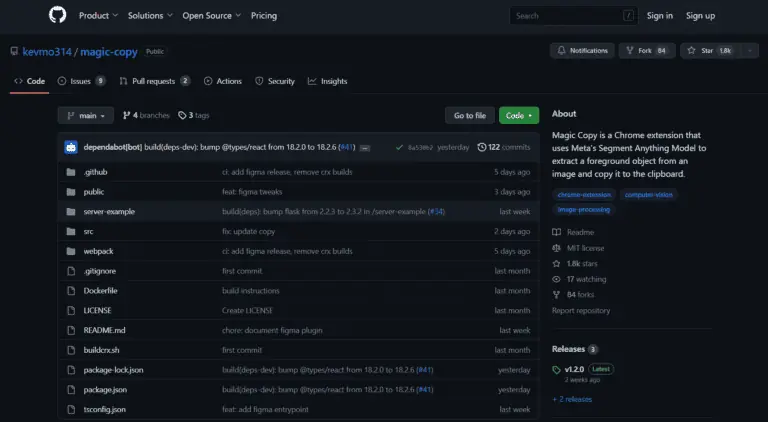This screenshot has height=422, width=768.
Task: View the 3 tags link
Action: coord(193,116)
